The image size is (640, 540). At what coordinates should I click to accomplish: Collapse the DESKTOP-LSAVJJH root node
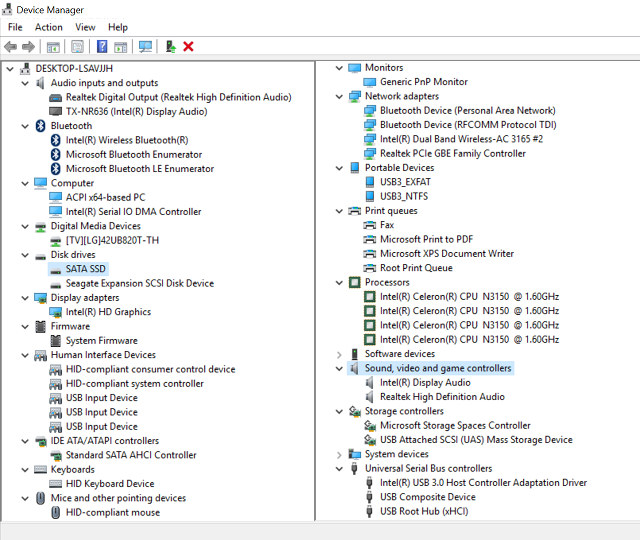click(x=10, y=69)
